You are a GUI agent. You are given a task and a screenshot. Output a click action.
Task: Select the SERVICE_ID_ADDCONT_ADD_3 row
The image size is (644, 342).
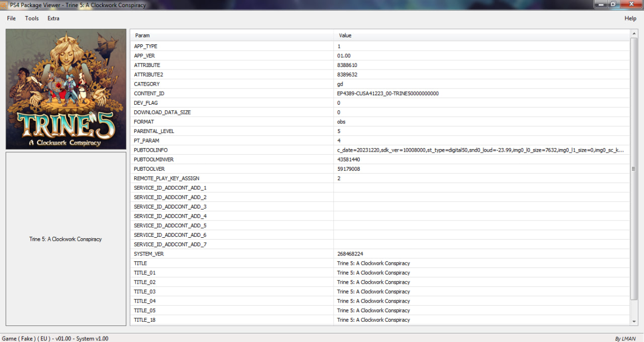pos(380,207)
